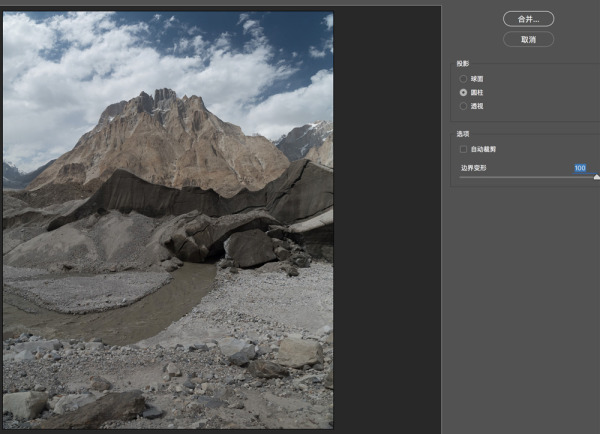Click the 取消 cancel button

[528, 39]
